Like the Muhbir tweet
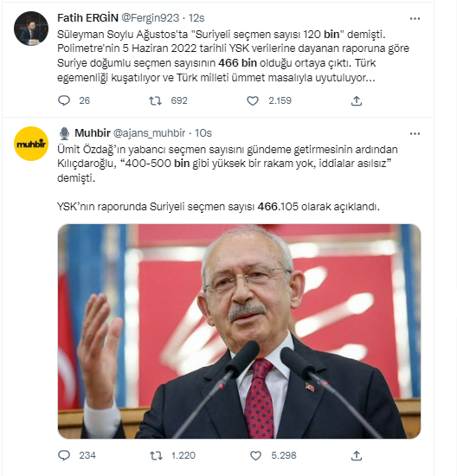Image resolution: width=457 pixels, height=476 pixels. [x=255, y=455]
